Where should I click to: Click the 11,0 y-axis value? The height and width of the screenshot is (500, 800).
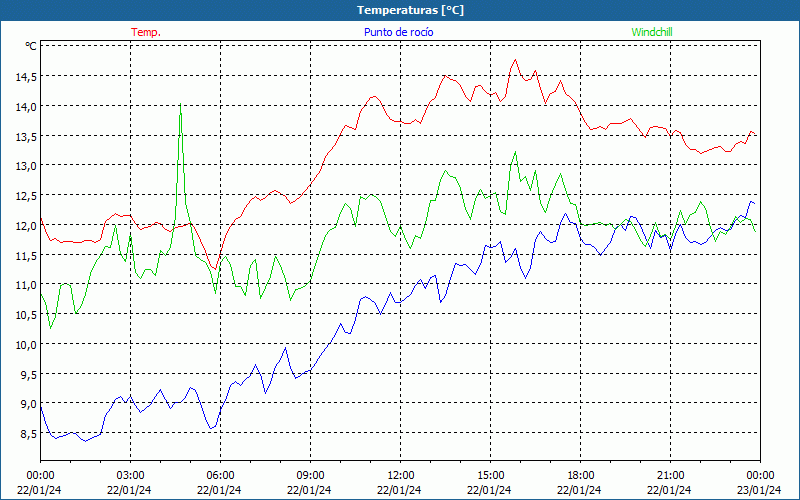26,285
